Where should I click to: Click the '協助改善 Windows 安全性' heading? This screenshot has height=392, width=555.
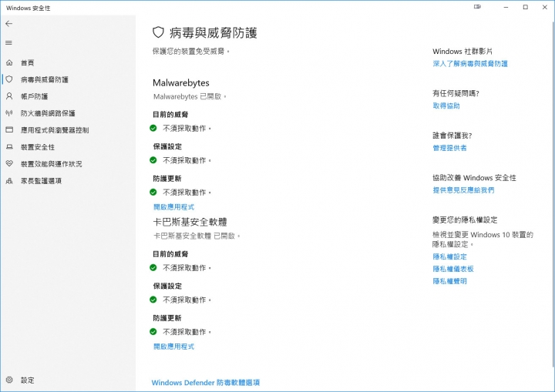pyautogui.click(x=474, y=178)
